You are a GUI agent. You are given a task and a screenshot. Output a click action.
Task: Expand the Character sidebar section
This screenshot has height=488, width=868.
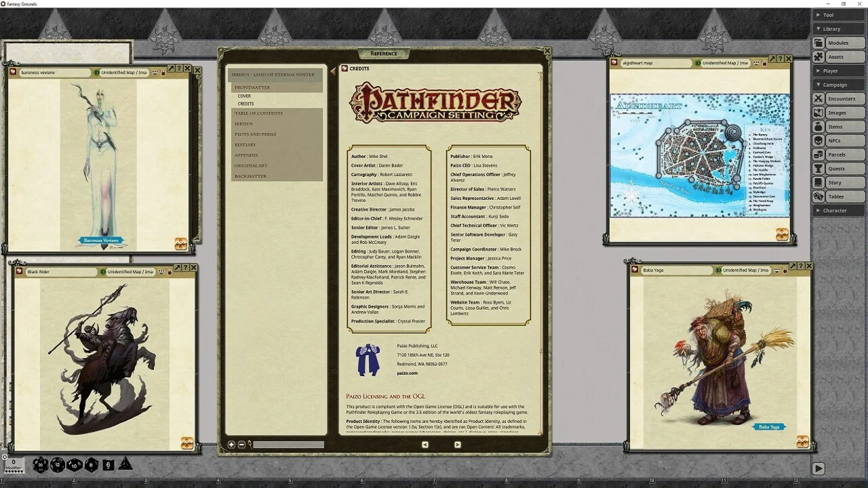(838, 211)
